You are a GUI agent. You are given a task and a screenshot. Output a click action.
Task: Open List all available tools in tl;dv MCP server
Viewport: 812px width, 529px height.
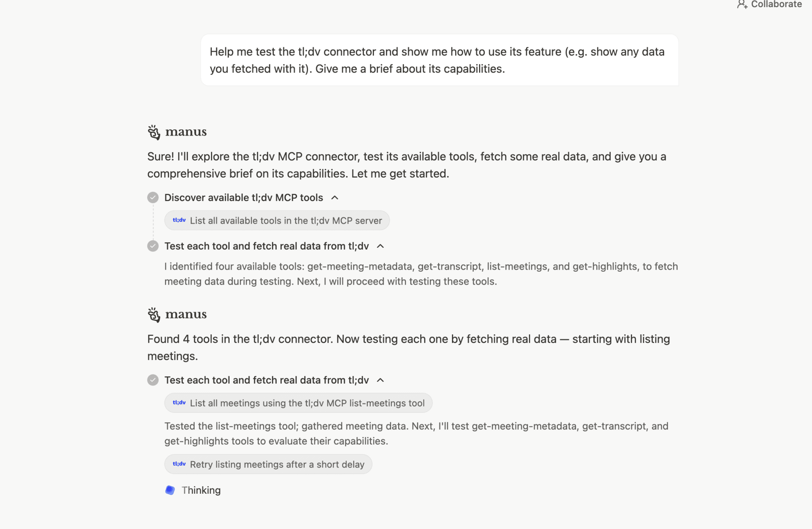click(x=285, y=220)
